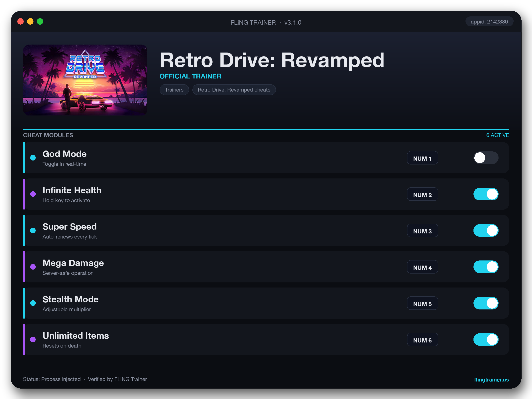The width and height of the screenshot is (532, 399).
Task: Switch off the Mega Damage toggle
Action: coord(486,267)
